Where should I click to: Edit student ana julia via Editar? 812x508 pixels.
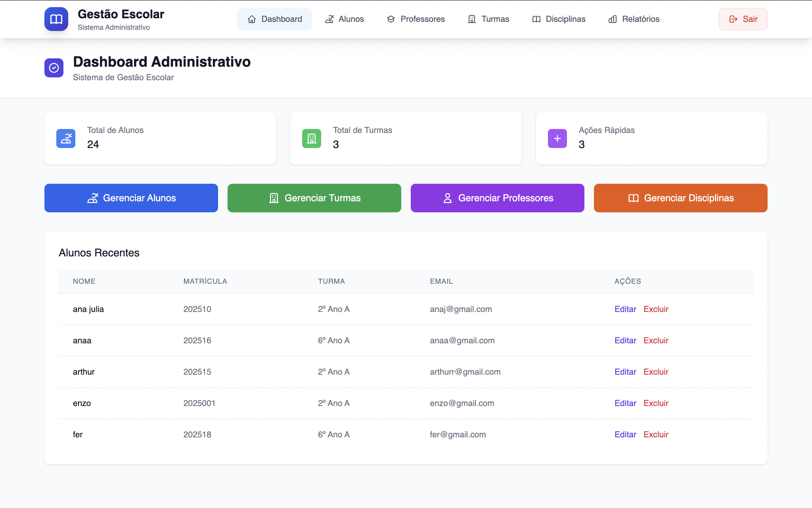pos(625,309)
